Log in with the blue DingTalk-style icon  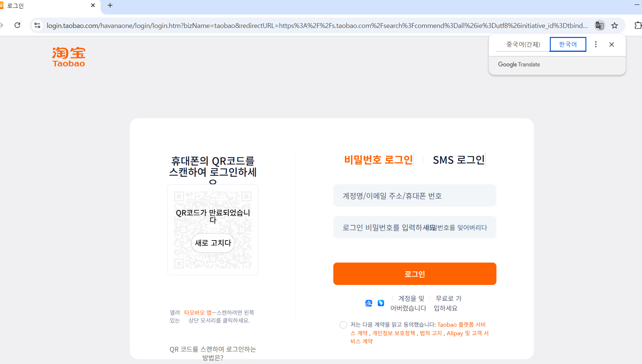pyautogui.click(x=381, y=303)
